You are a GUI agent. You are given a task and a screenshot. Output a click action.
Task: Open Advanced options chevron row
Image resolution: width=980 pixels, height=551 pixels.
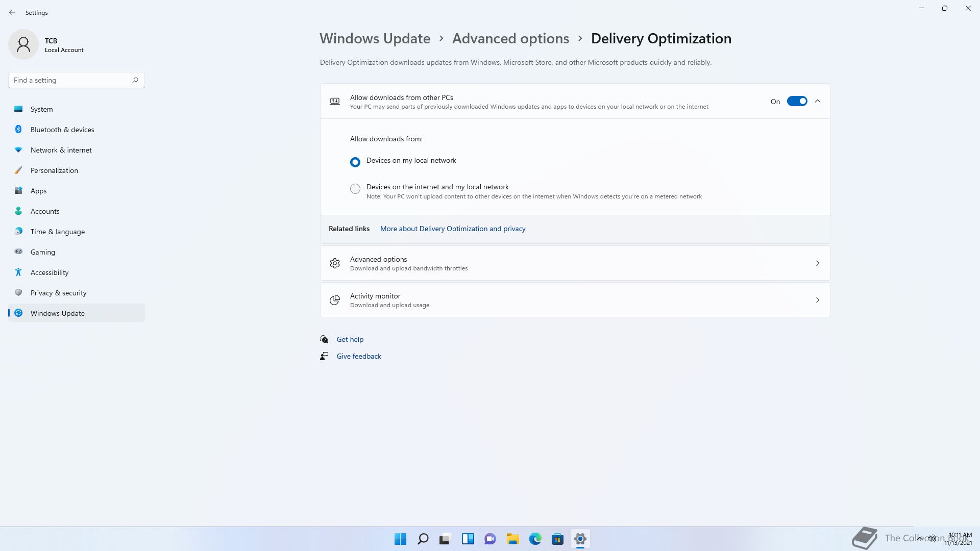pos(575,263)
